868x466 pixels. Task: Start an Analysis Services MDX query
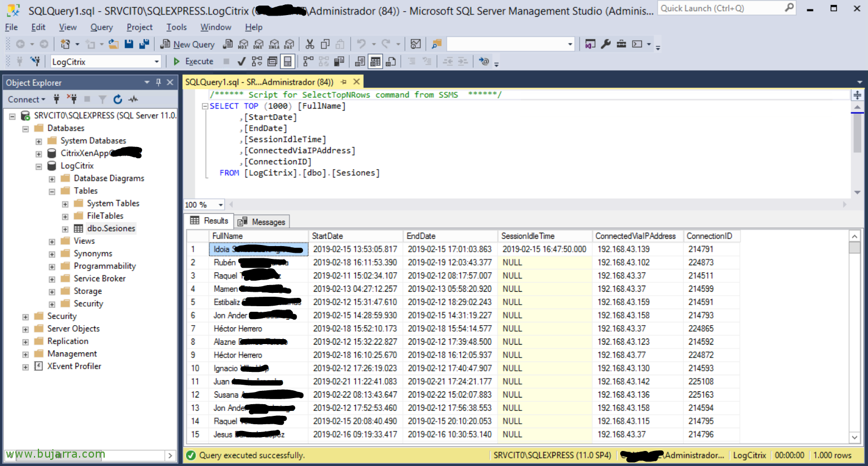coord(243,45)
